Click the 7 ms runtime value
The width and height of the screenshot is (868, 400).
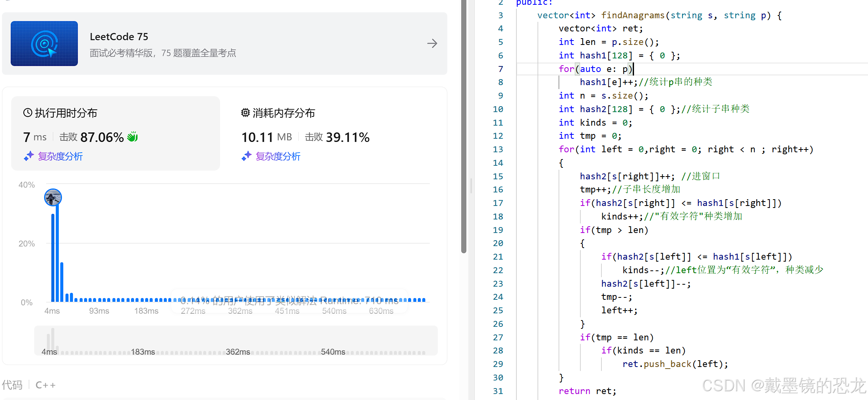click(x=35, y=137)
